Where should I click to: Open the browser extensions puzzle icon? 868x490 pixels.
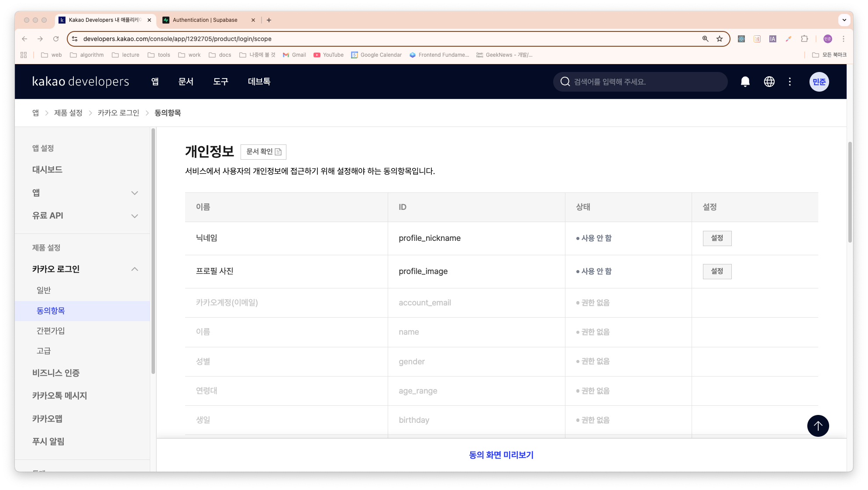(804, 39)
